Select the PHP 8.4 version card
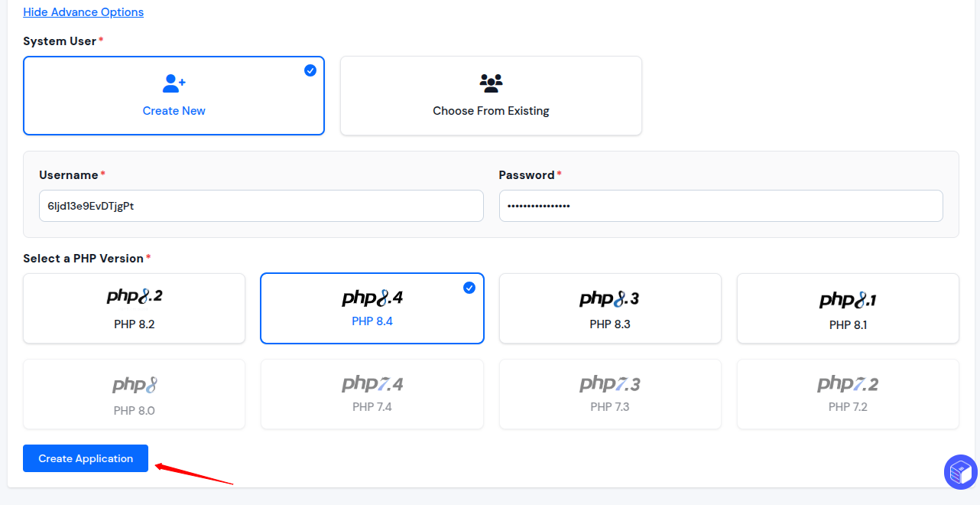980x505 pixels. (x=372, y=308)
